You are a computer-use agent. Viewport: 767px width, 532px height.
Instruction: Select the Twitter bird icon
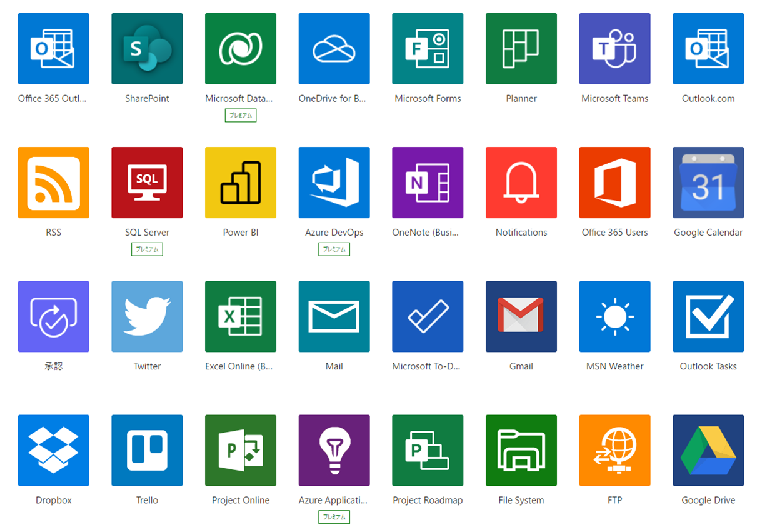[x=147, y=316]
